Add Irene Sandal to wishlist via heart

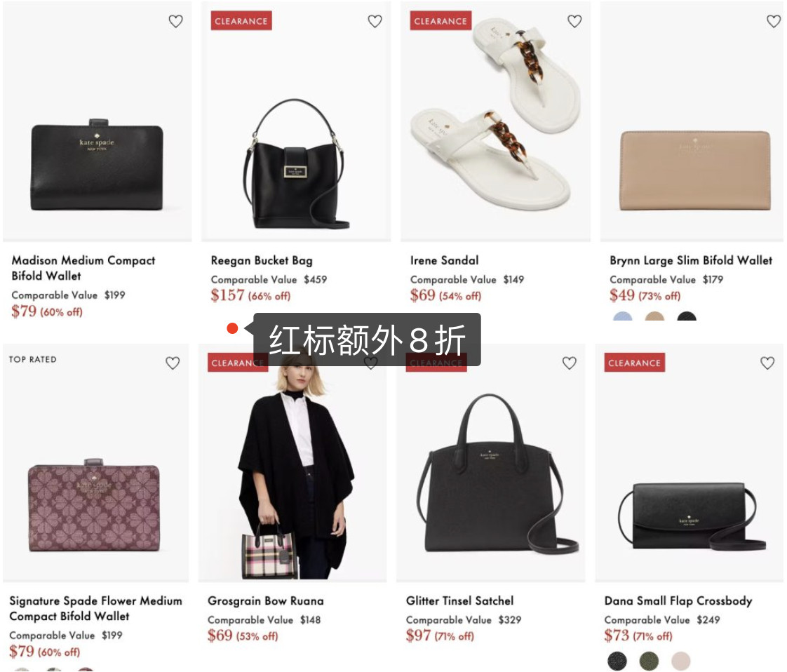[574, 21]
